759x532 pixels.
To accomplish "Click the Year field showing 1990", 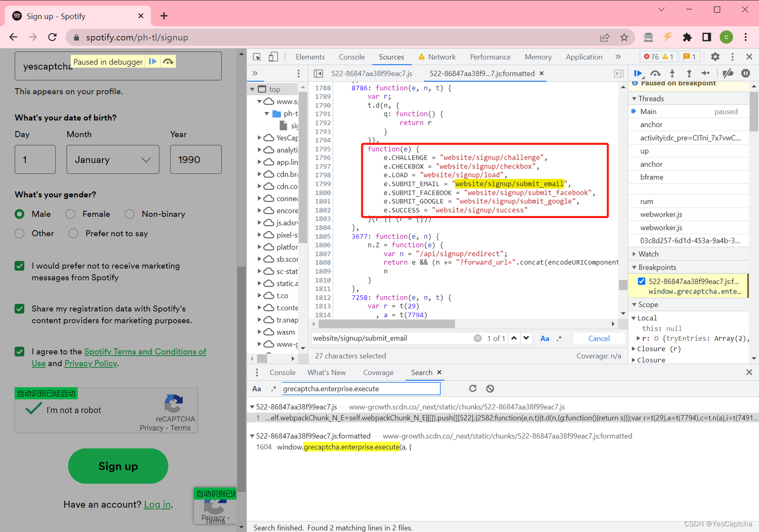I will coord(196,160).
